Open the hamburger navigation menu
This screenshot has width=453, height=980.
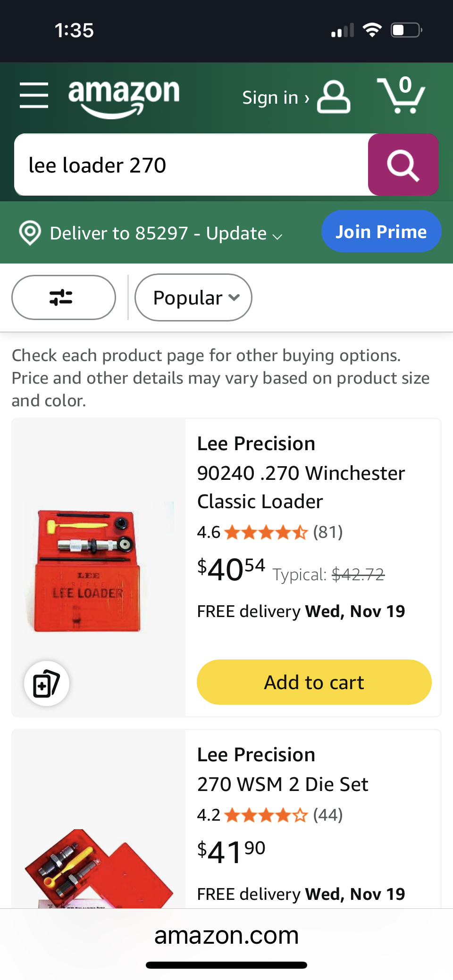click(x=34, y=95)
